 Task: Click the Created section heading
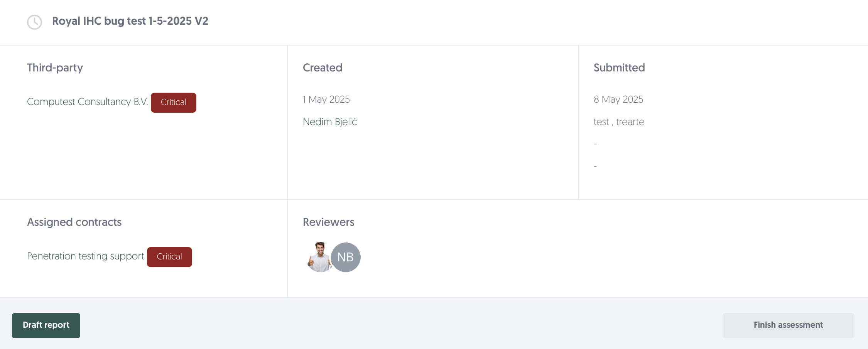pos(323,68)
